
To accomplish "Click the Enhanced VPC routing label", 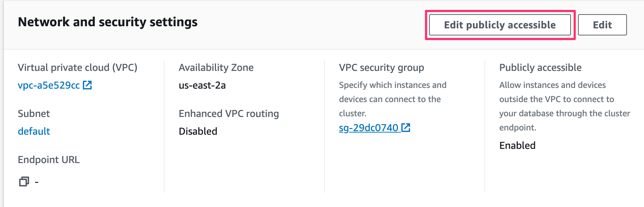I will tap(229, 114).
